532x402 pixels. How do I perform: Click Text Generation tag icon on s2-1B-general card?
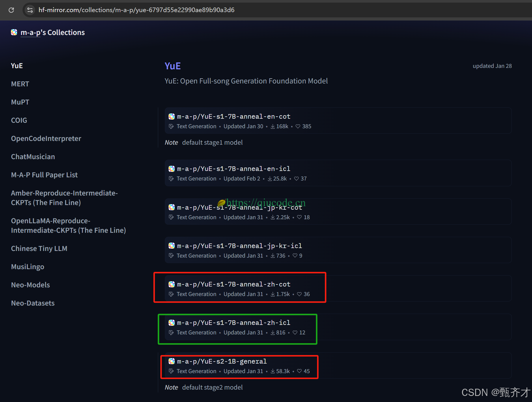pyautogui.click(x=171, y=371)
